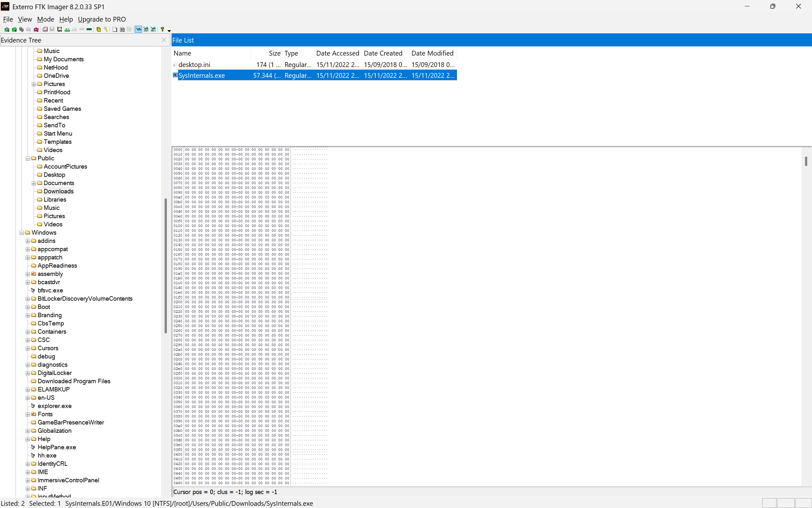Click the Add Evidence Item toolbar icon
812x508 pixels.
click(x=7, y=30)
